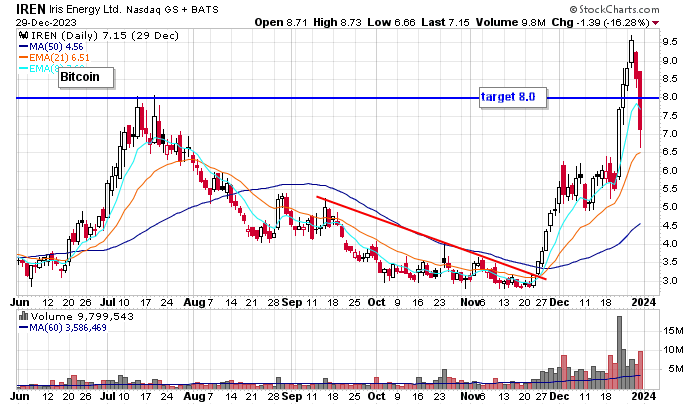Click the IREN ticker symbol in the header
Screen dimensions: 700x405
[x=31, y=9]
